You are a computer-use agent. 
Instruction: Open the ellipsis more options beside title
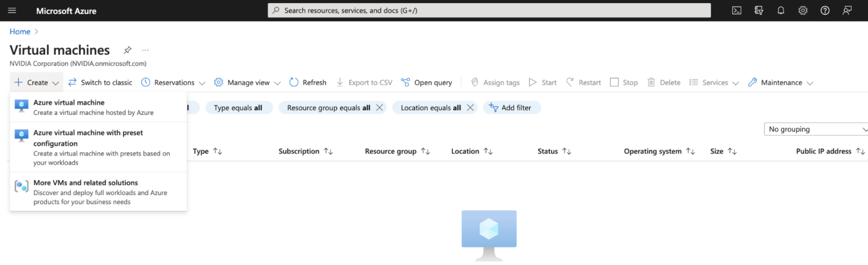tap(145, 50)
